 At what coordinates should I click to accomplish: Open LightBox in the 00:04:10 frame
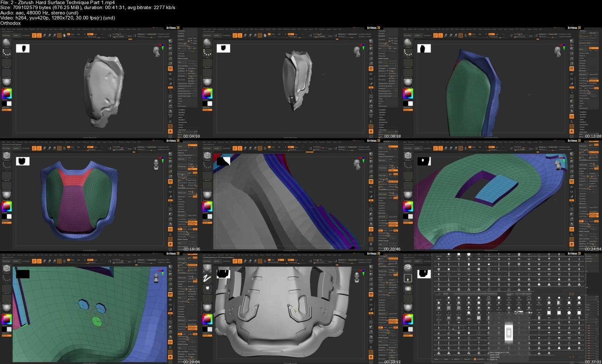pos(16,35)
